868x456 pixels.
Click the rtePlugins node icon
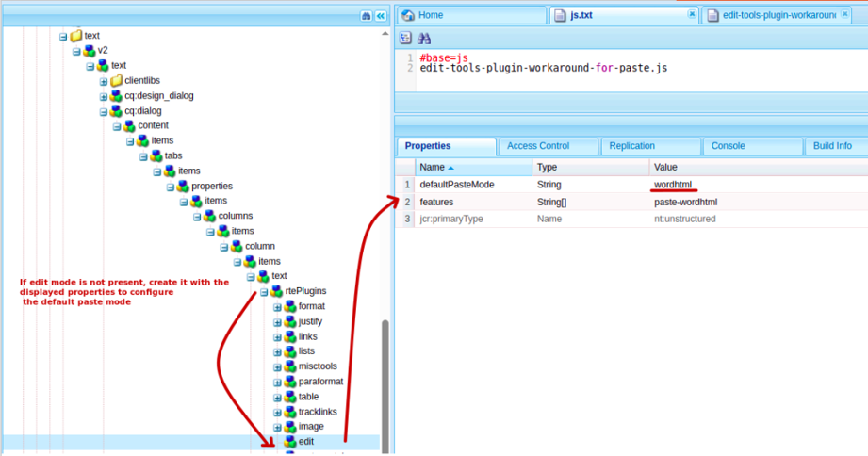click(276, 291)
